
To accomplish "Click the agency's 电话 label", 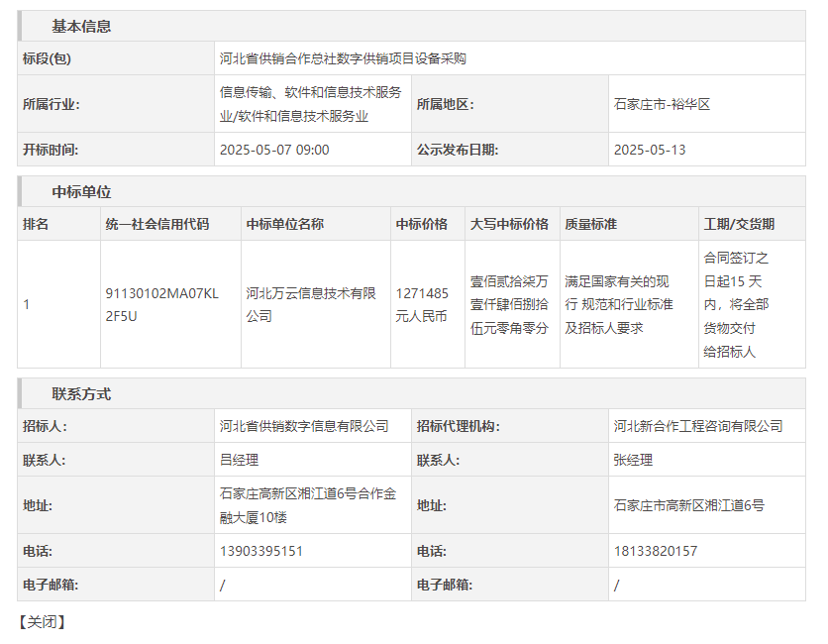I will pyautogui.click(x=432, y=551).
